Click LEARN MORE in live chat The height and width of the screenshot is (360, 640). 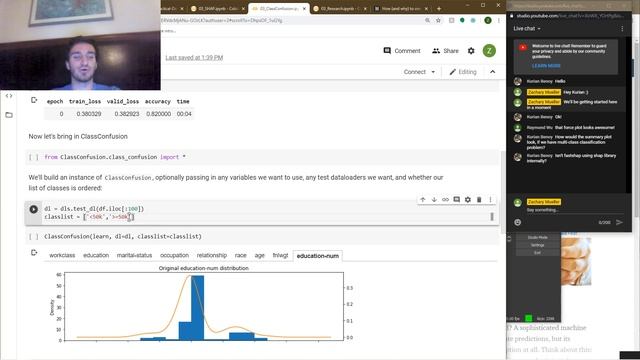tap(546, 66)
